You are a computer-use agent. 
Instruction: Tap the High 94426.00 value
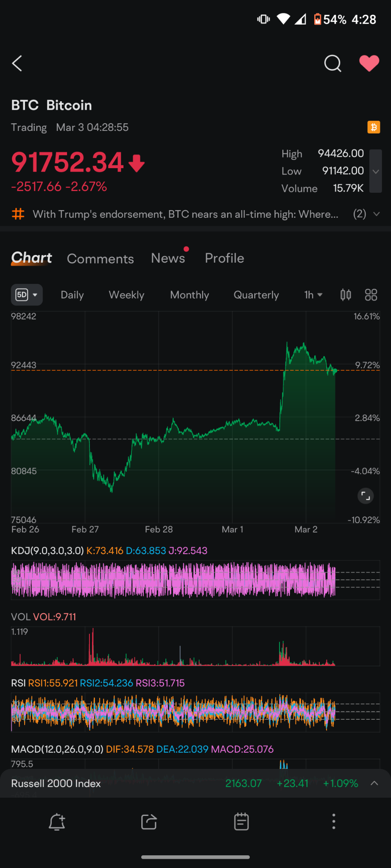(341, 153)
